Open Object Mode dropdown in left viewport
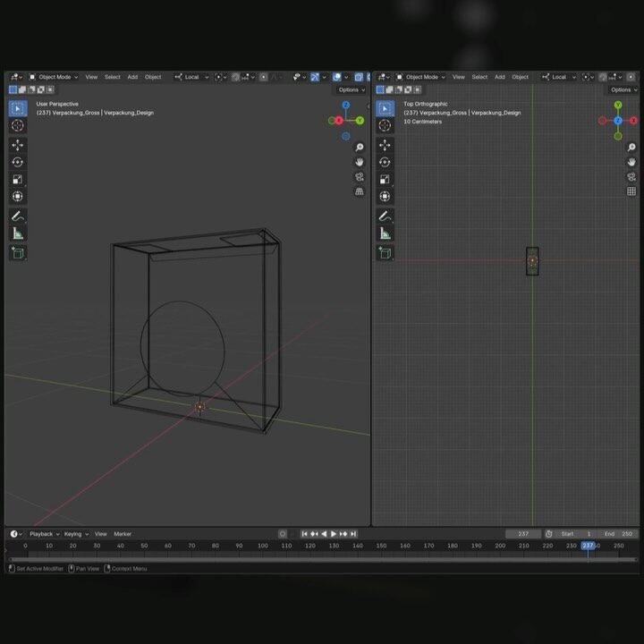The image size is (644, 644). (x=54, y=77)
